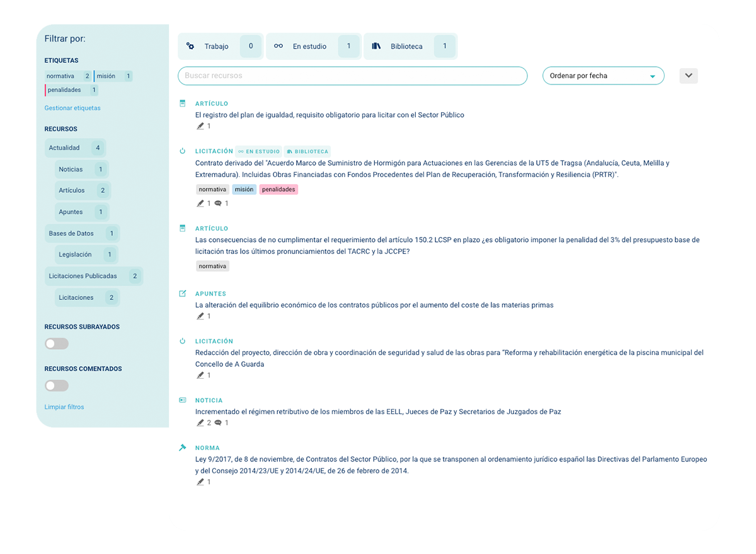Click En estudio badge on Tragsa licitación
The width and height of the screenshot is (756, 554).
[x=258, y=151]
